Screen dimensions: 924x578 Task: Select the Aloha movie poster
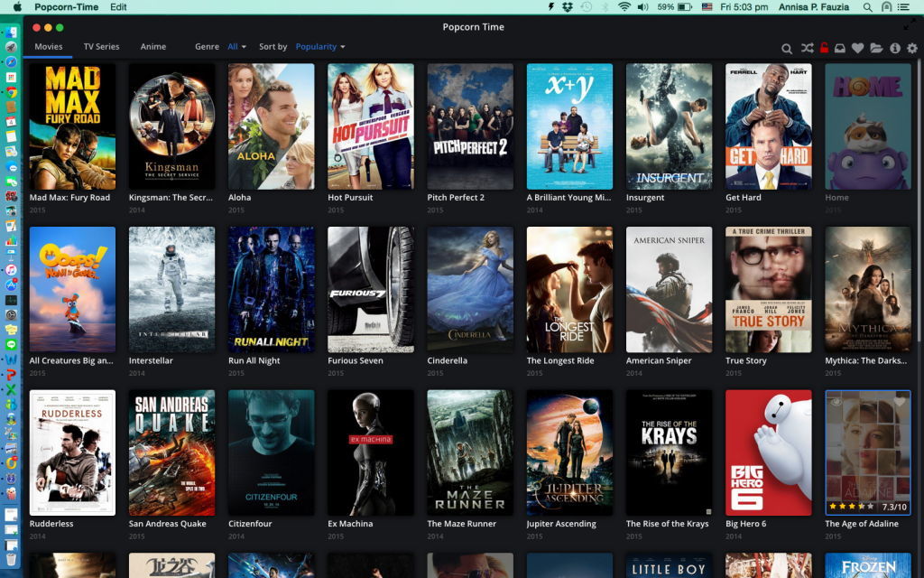271,126
